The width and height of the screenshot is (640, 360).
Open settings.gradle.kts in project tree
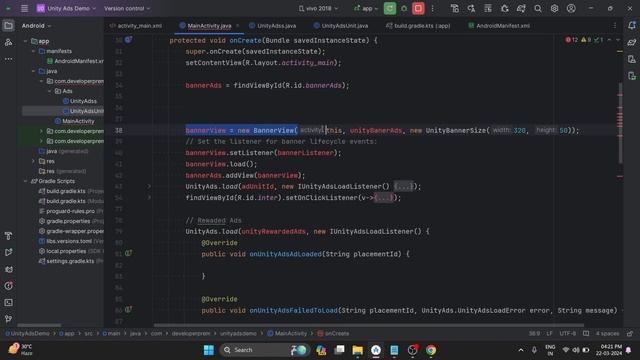(x=67, y=261)
